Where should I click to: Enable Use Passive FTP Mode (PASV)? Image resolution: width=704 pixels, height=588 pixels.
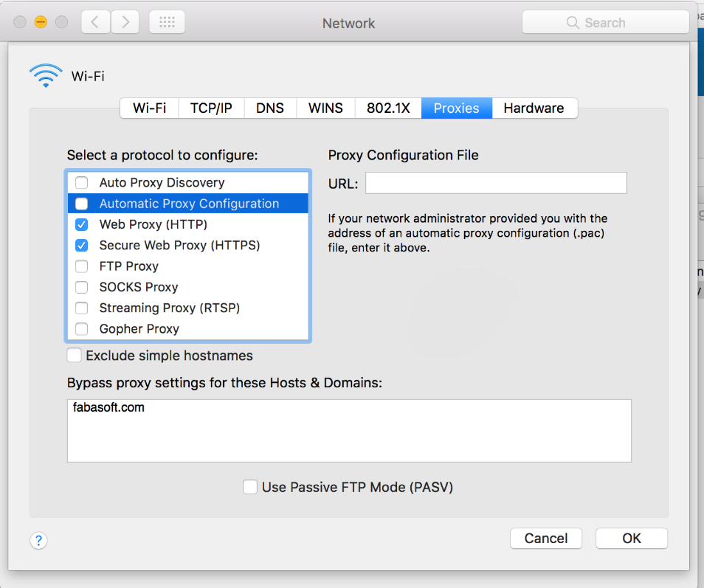[x=250, y=487]
